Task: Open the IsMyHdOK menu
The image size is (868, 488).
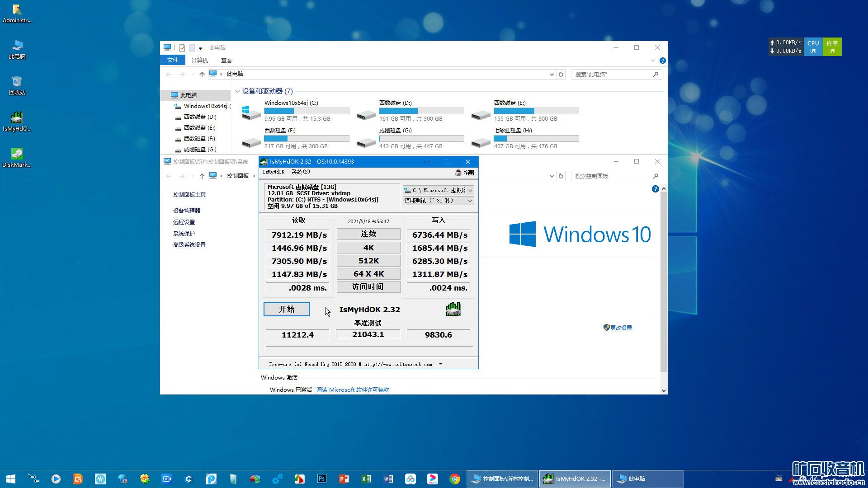Action: click(x=274, y=172)
